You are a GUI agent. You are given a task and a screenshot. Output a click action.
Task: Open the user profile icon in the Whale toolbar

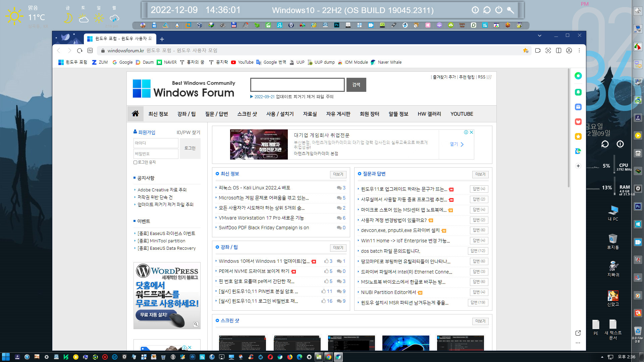click(x=569, y=51)
